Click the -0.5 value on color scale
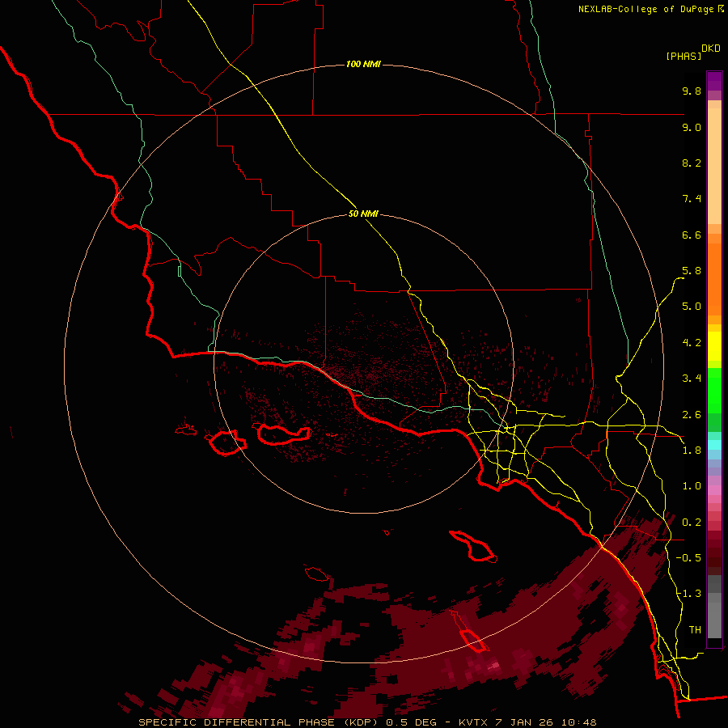Screen dimensions: 728x728 coord(688,558)
